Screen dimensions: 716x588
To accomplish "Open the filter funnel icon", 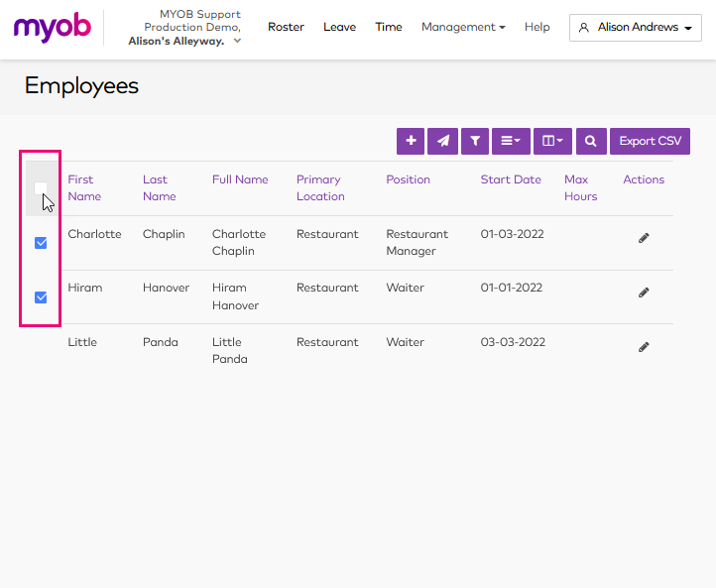I will pos(474,142).
